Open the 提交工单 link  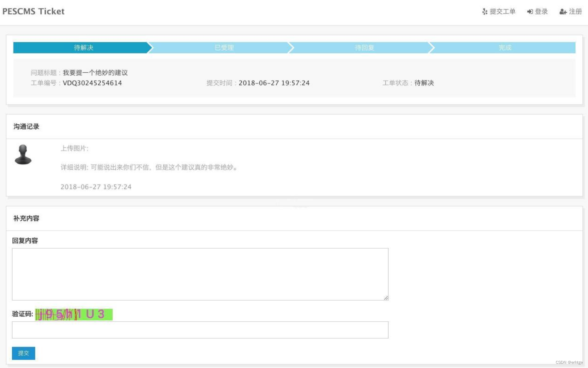502,11
